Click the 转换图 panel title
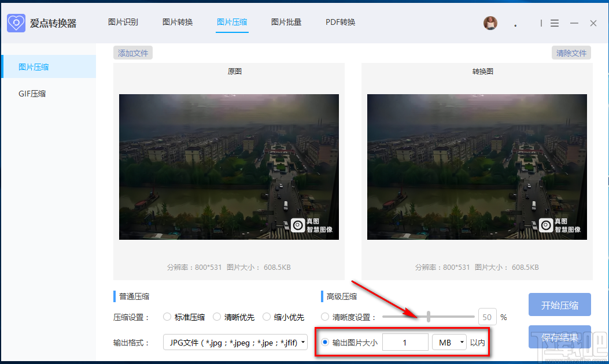 click(x=483, y=72)
